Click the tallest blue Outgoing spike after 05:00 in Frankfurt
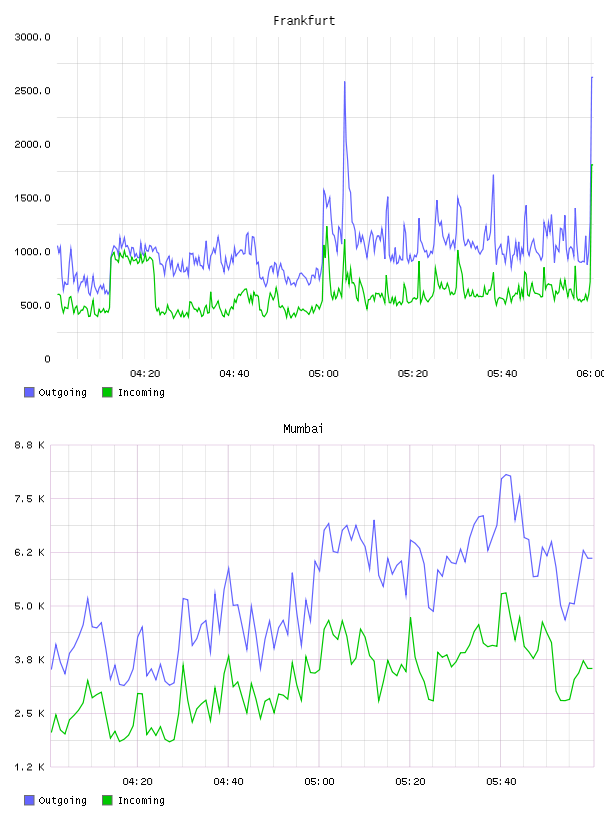 pyautogui.click(x=345, y=82)
